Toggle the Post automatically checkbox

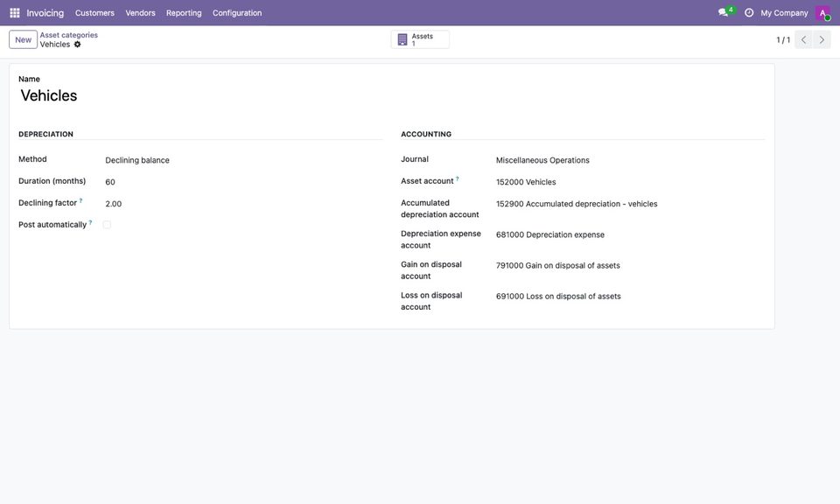tap(107, 225)
